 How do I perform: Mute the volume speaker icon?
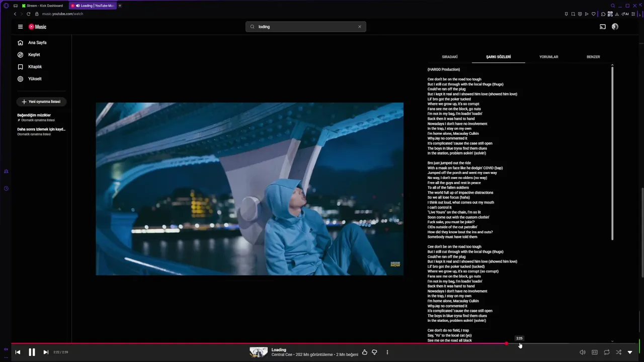point(582,352)
